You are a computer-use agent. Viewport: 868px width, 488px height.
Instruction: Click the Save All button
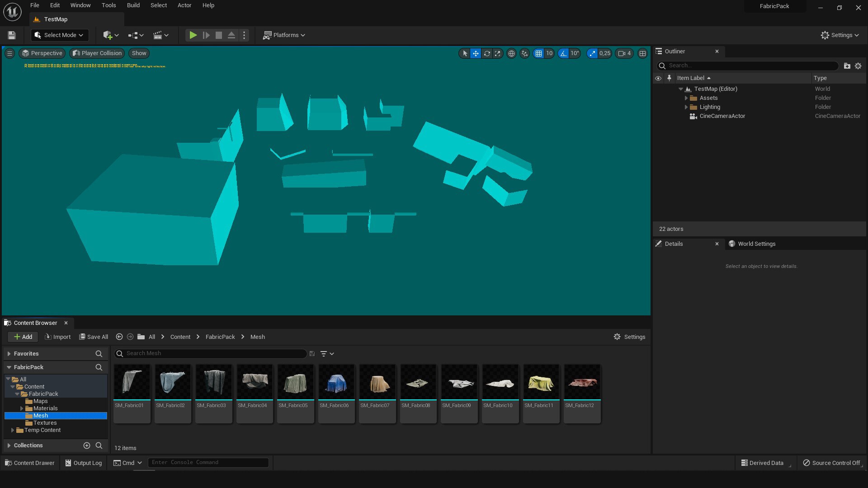[94, 337]
